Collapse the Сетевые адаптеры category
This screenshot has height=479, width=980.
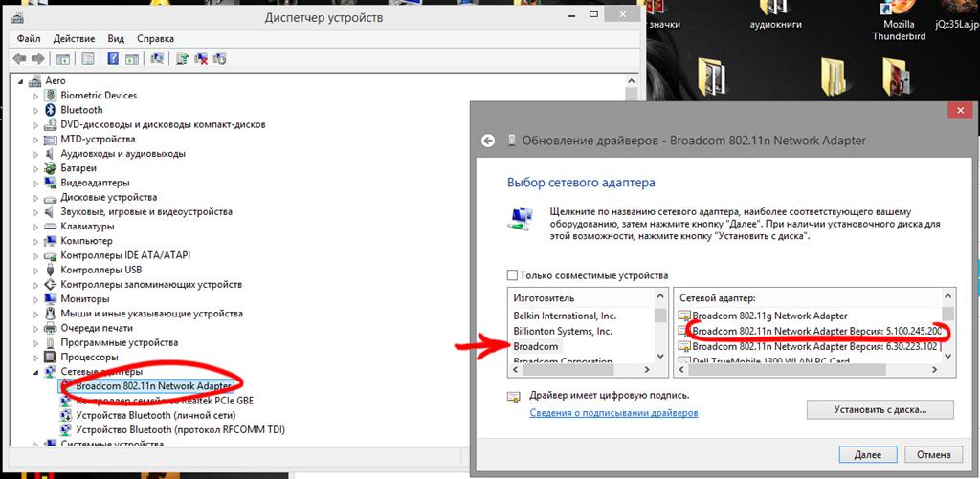click(36, 372)
